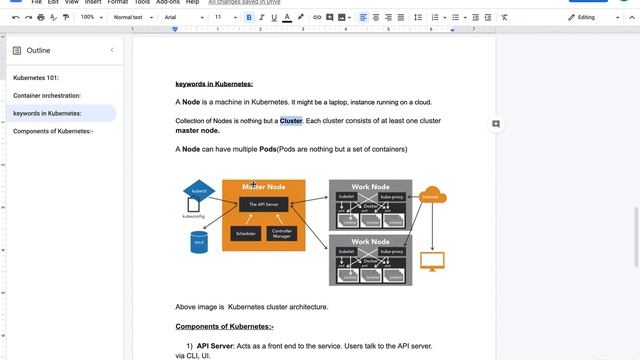
Task: Open bulleted list style dropdown
Action: (x=465, y=18)
